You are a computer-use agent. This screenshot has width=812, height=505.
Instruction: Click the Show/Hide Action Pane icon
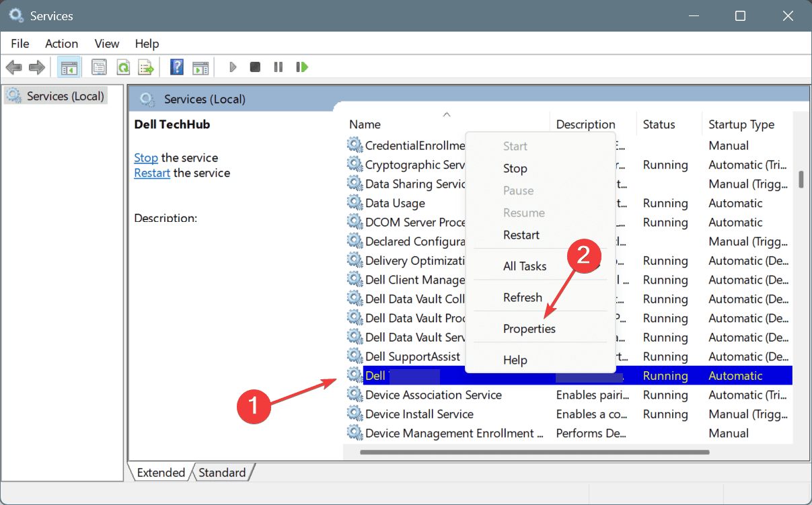(200, 67)
